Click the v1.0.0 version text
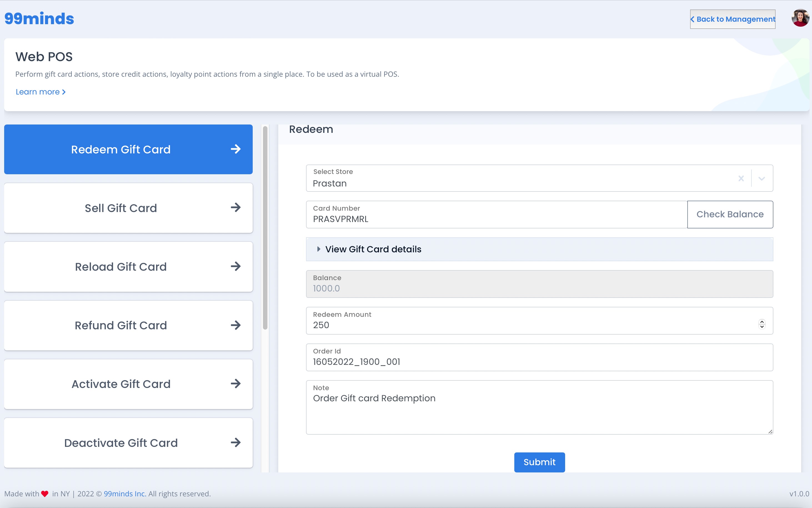 coord(799,494)
